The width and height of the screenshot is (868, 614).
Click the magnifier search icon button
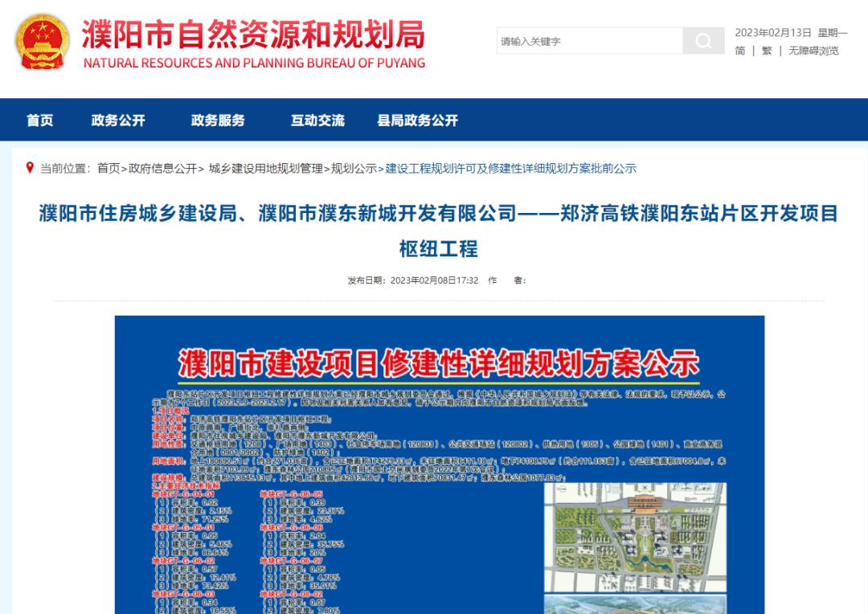(703, 41)
